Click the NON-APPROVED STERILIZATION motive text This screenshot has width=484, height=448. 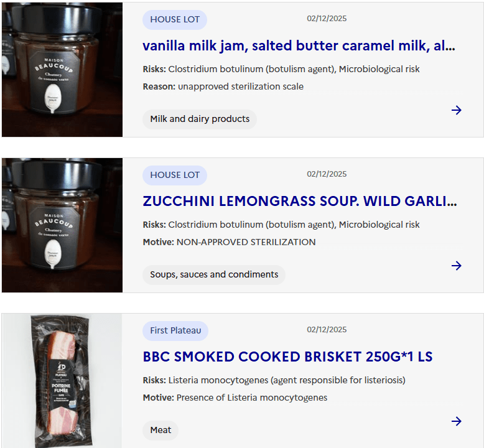pos(246,242)
